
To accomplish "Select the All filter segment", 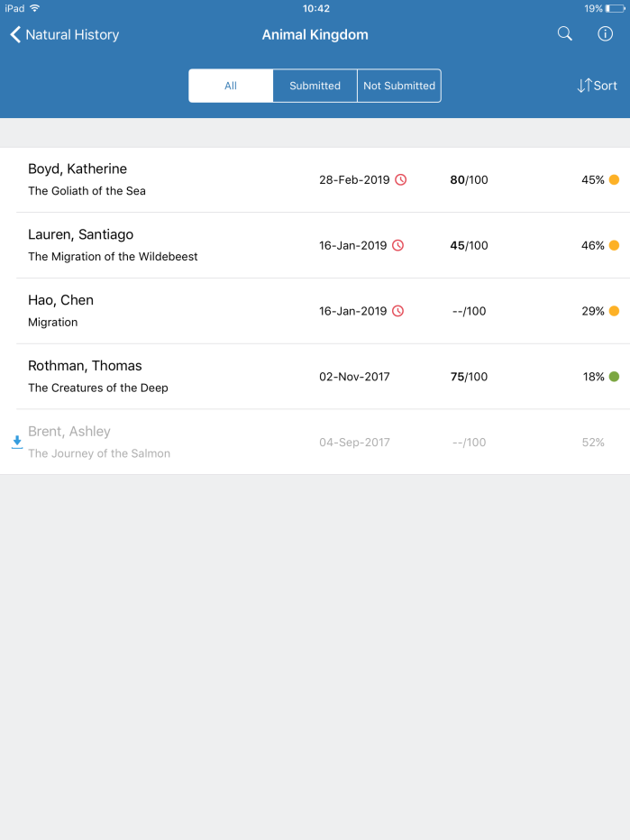I will (231, 86).
